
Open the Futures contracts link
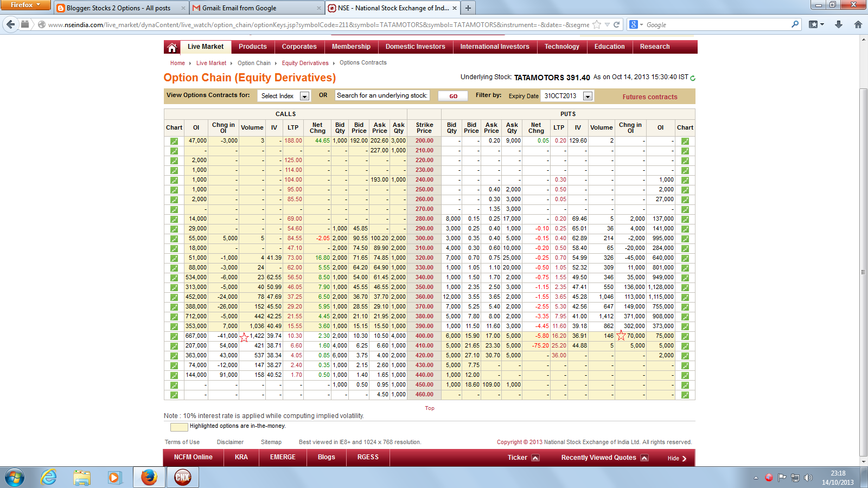click(x=650, y=97)
